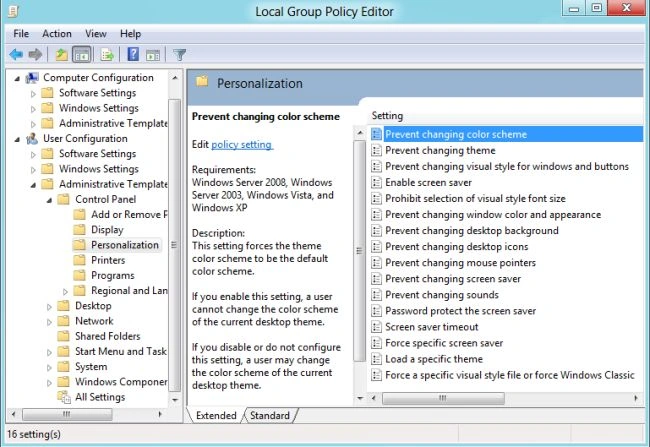
Task: Select 'Prevent changing mouse pointers' setting
Action: [460, 263]
